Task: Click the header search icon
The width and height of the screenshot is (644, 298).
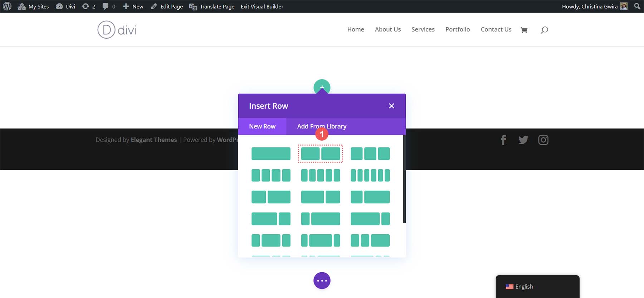Action: [544, 30]
